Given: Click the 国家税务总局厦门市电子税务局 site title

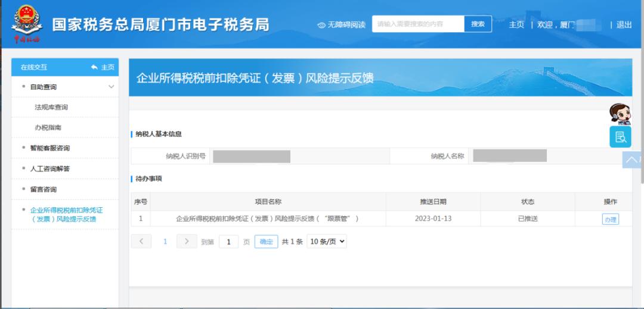Looking at the screenshot, I should [x=160, y=24].
